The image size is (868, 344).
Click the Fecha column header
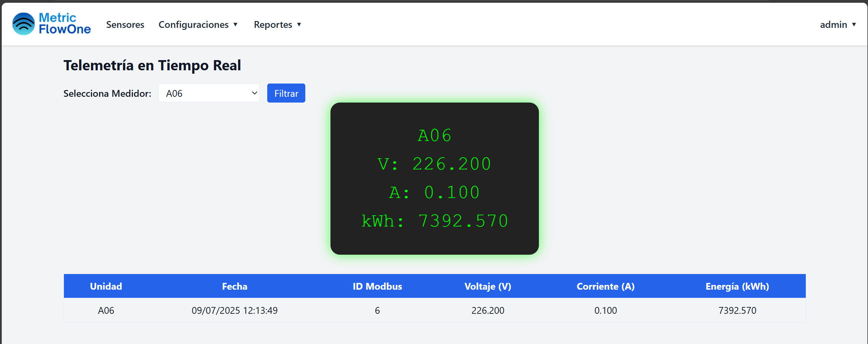tap(235, 286)
